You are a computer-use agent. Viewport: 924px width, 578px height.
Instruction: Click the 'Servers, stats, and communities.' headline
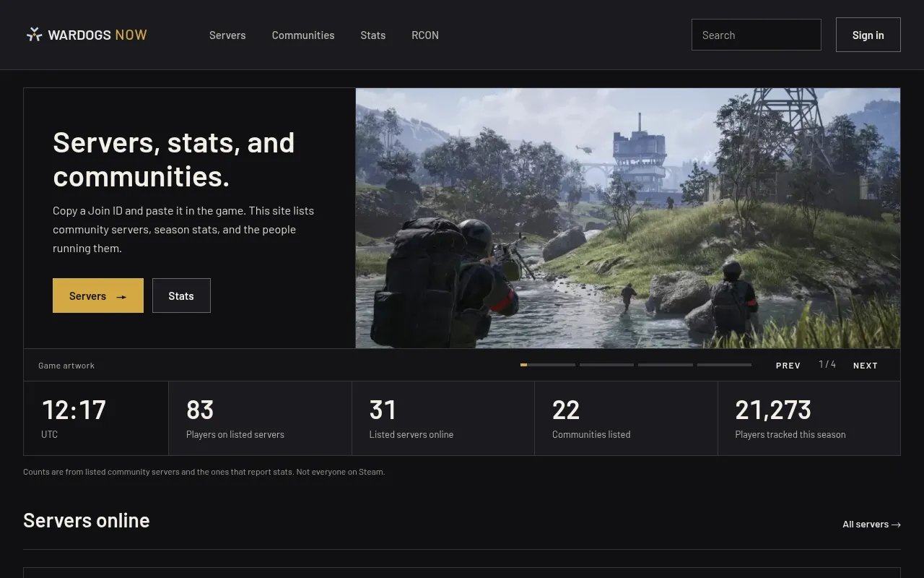click(174, 159)
